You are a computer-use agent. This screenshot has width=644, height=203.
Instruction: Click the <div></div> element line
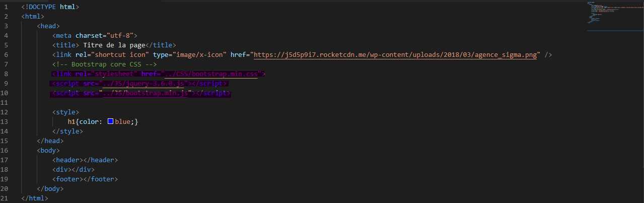[x=74, y=170]
